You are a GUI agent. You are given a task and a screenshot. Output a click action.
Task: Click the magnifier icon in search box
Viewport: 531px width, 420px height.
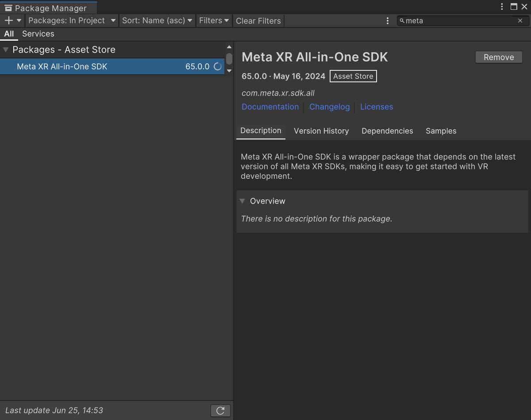click(x=402, y=21)
